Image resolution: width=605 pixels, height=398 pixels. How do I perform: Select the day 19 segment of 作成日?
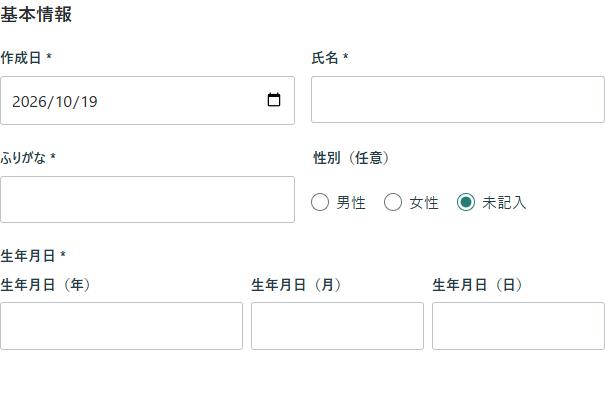pos(89,102)
